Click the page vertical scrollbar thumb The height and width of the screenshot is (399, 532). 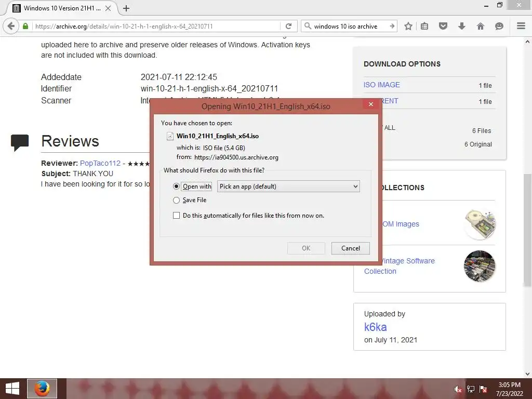[528, 231]
